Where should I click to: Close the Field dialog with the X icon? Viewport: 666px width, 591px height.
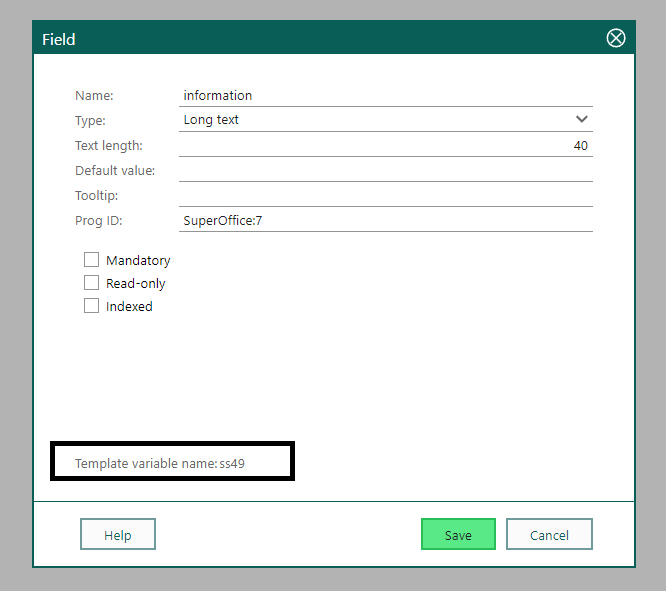pyautogui.click(x=616, y=39)
